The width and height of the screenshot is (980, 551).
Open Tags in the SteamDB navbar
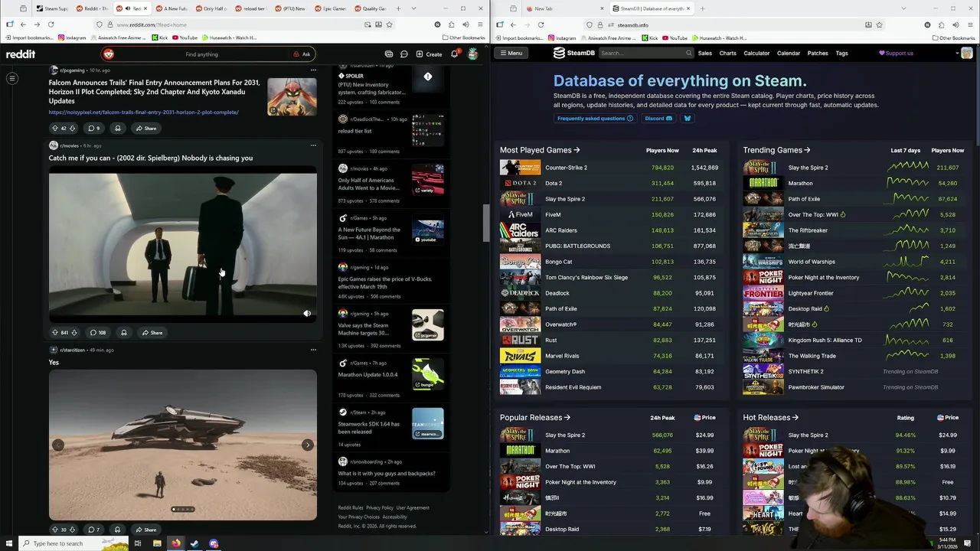pyautogui.click(x=841, y=53)
